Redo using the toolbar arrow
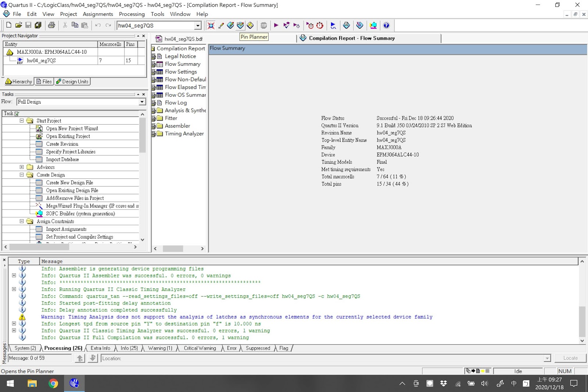The width and height of the screenshot is (588, 392). point(108,25)
